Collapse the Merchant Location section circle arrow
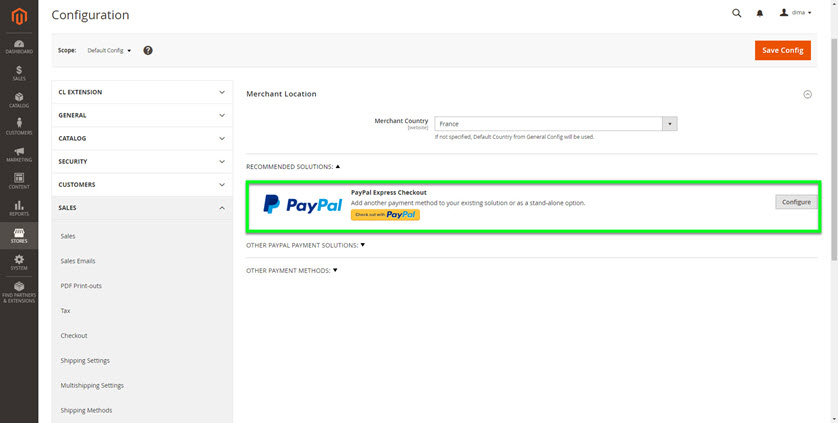This screenshot has height=423, width=838. point(808,94)
